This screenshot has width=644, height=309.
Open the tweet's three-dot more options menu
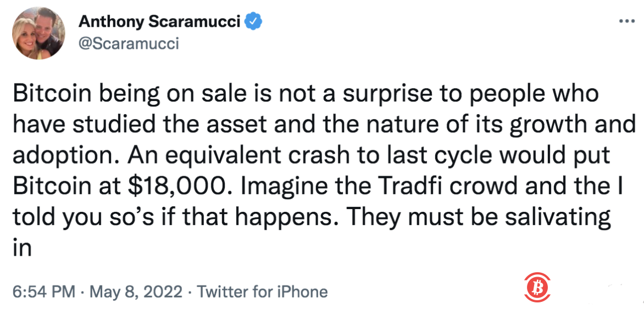point(626,23)
